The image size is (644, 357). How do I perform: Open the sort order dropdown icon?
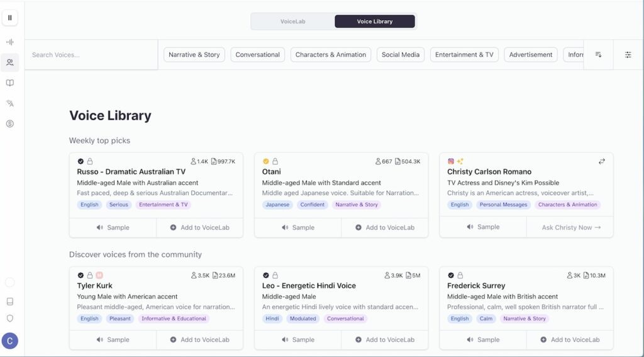tap(598, 55)
